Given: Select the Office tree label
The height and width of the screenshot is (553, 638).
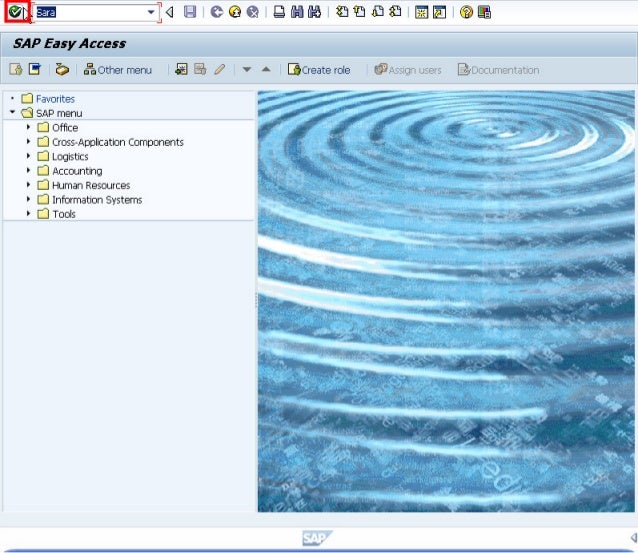Looking at the screenshot, I should point(65,128).
